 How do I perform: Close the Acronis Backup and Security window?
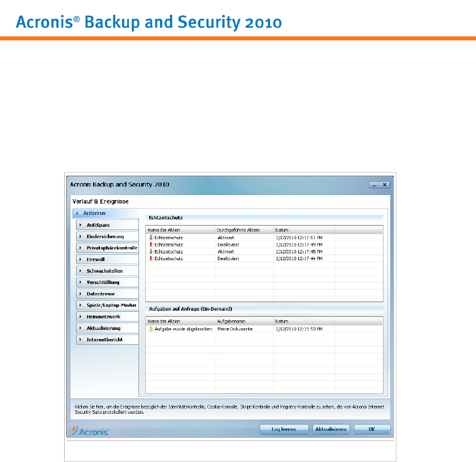[x=385, y=185]
